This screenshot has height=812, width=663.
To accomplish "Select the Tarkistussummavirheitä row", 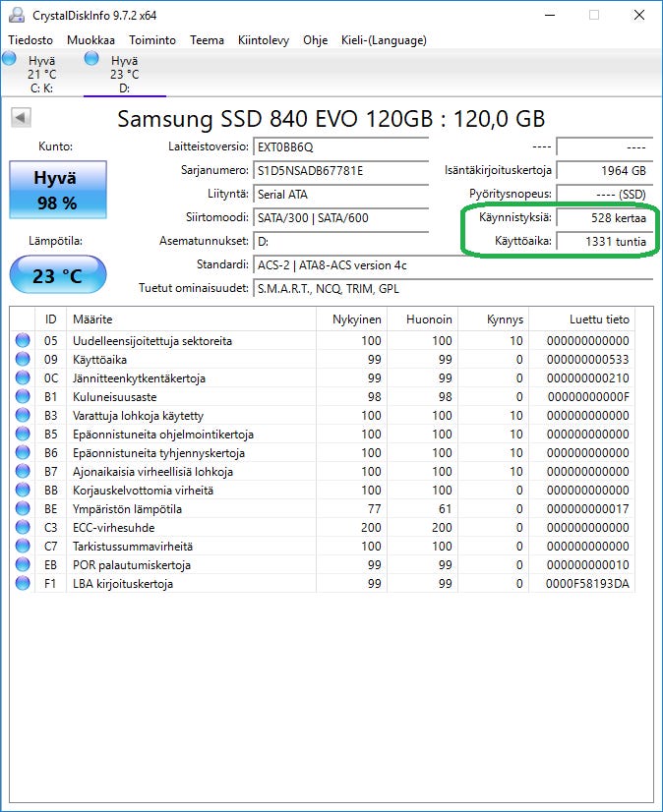I will click(x=323, y=546).
